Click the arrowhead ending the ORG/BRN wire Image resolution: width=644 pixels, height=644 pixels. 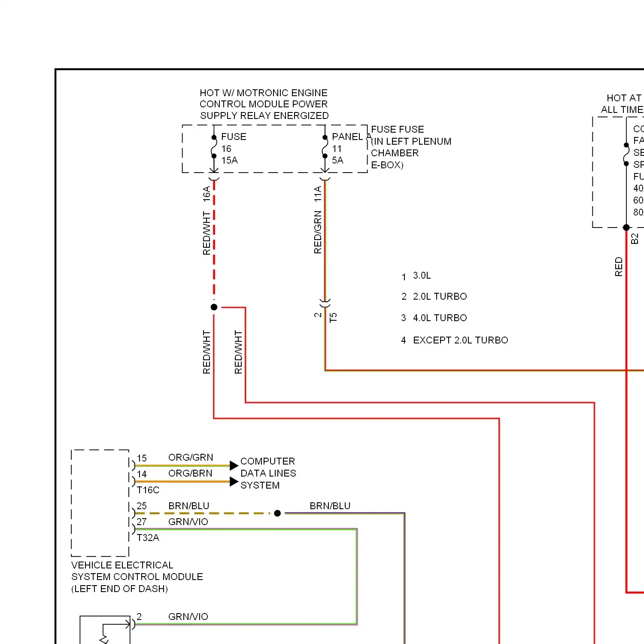(x=234, y=481)
